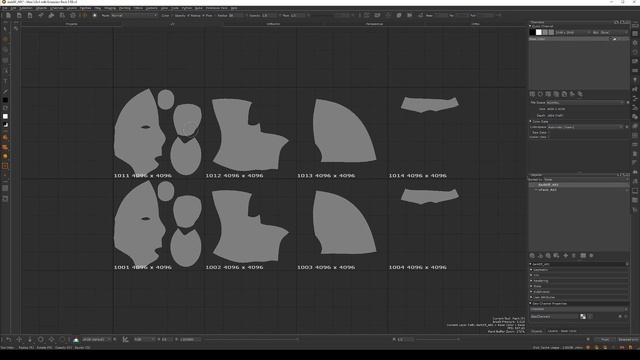Image resolution: width=640 pixels, height=360 pixels.
Task: Click the geo-channel name input field
Action: click(x=554, y=316)
